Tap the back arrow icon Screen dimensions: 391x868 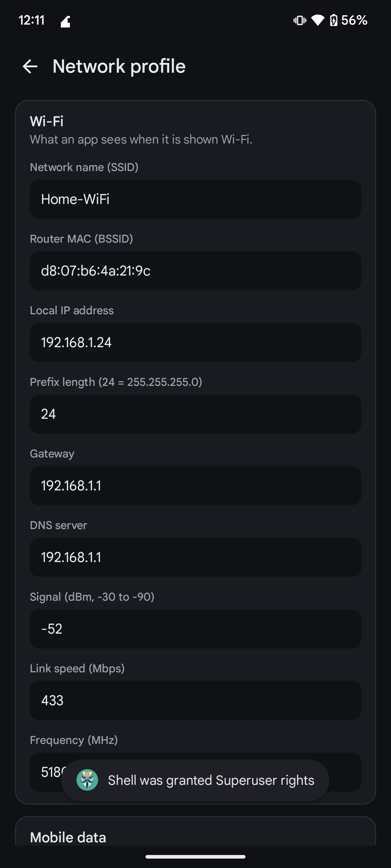[30, 67]
